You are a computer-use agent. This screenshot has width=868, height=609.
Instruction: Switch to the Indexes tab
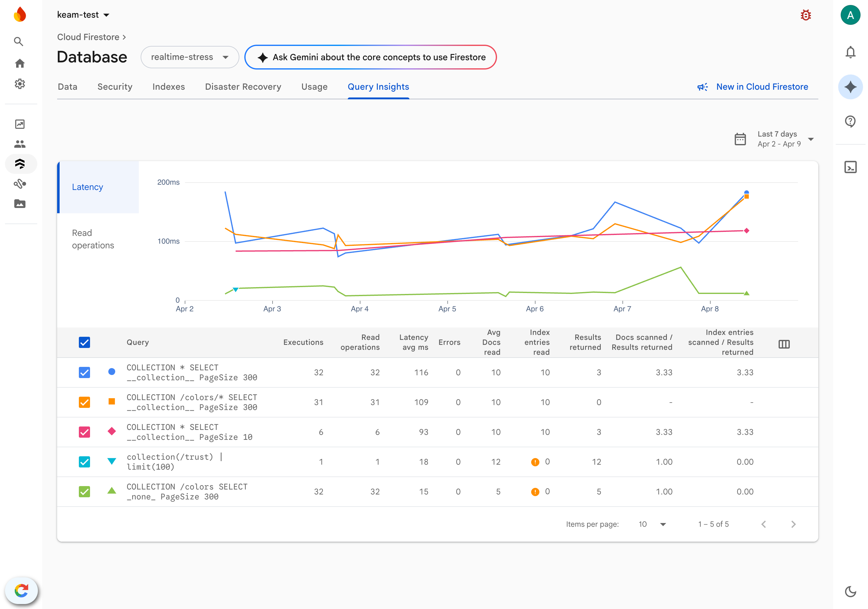[169, 87]
